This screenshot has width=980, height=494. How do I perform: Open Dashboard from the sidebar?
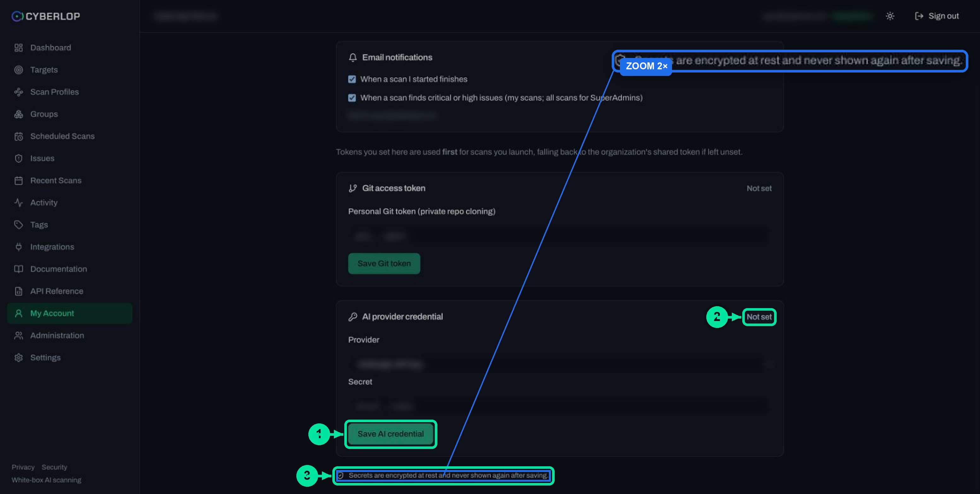point(70,48)
